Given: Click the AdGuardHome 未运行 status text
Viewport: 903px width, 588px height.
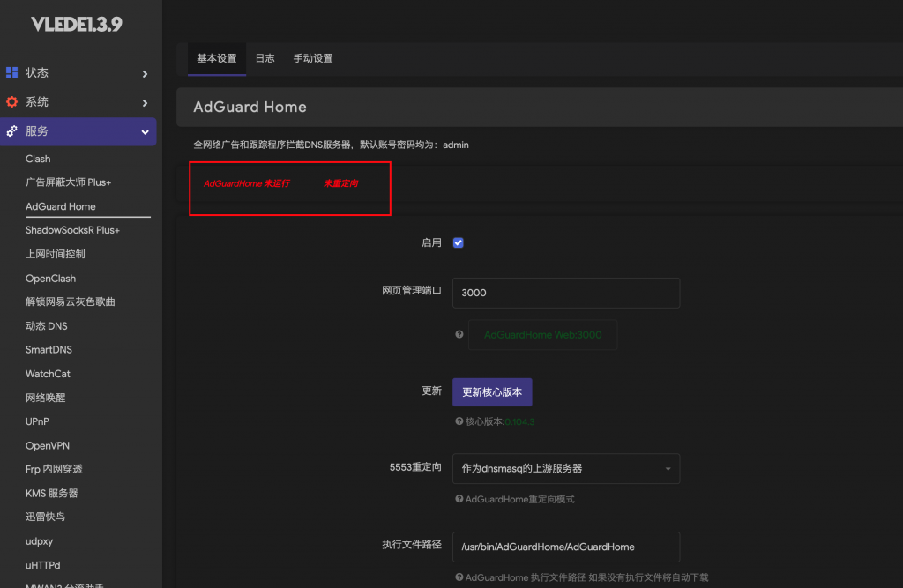Looking at the screenshot, I should pos(247,183).
